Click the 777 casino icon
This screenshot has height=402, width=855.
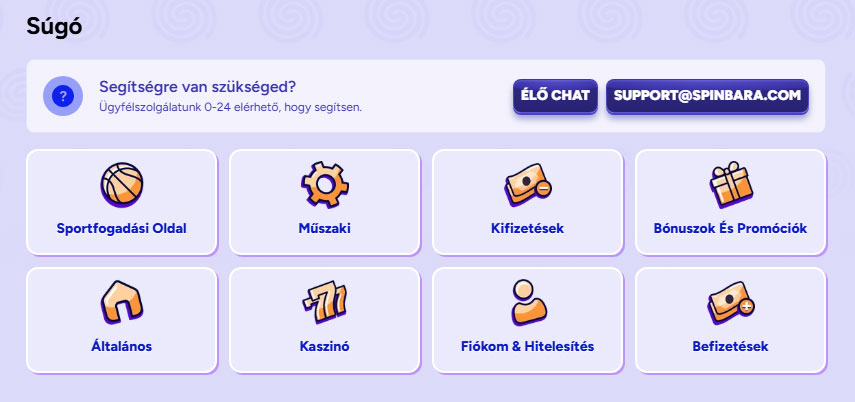(x=324, y=302)
